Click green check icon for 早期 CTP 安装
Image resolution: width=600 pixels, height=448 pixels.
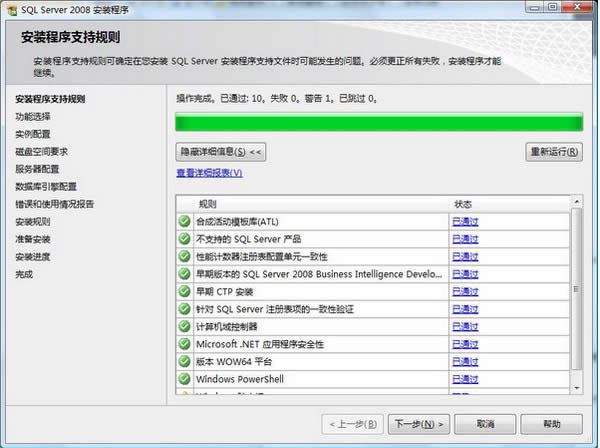coord(184,292)
